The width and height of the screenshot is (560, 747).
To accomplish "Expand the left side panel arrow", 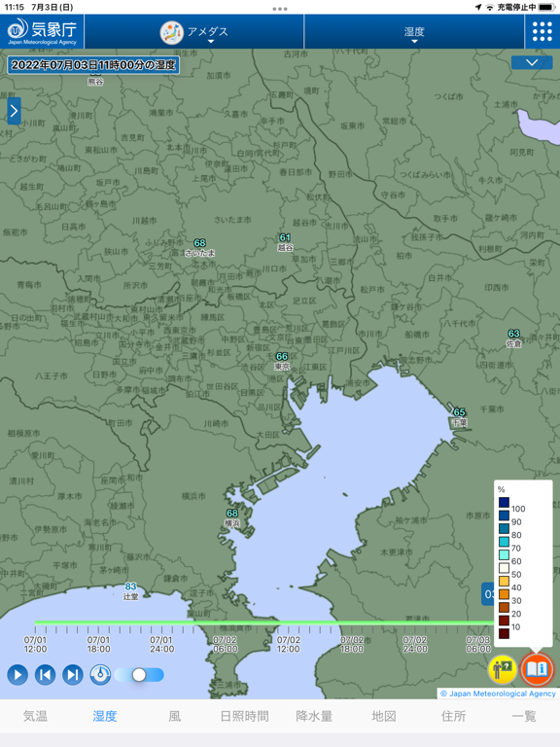I will click(x=14, y=111).
